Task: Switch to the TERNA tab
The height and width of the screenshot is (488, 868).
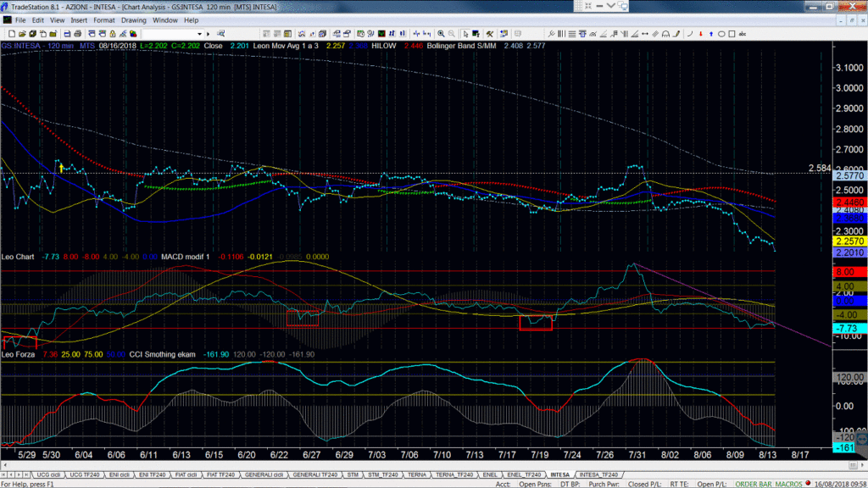Action: [x=417, y=474]
